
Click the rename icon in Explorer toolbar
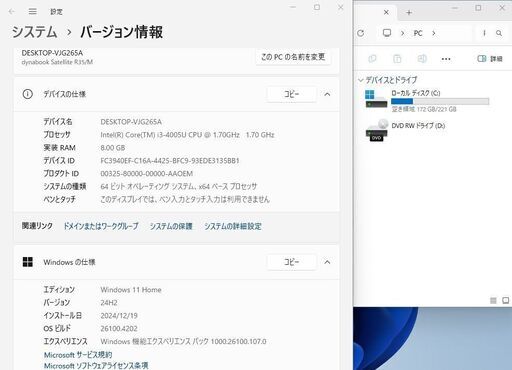pyautogui.click(x=422, y=59)
